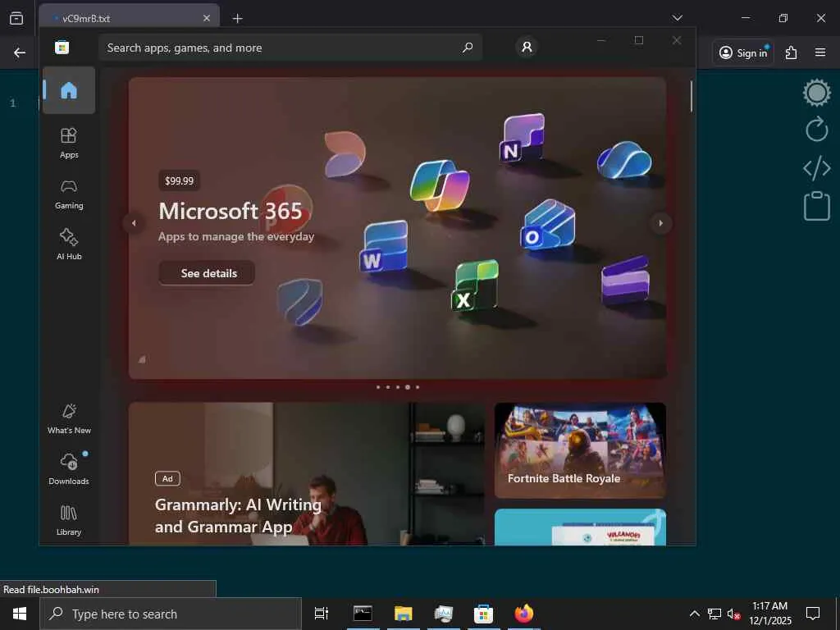Open the tab overview icon at top left
This screenshot has width=840, height=630.
(x=16, y=18)
